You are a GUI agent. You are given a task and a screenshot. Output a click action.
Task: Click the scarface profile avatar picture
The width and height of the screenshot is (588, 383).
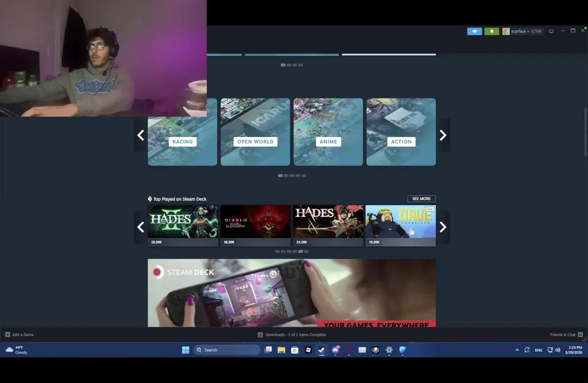[x=506, y=31]
